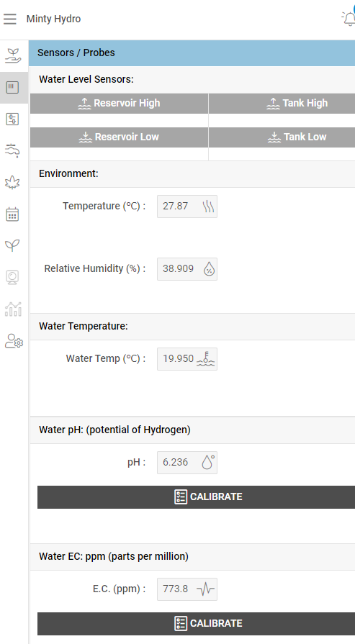The height and width of the screenshot is (644, 355).
Task: Calibrate the EC ppm probe
Action: [196, 623]
